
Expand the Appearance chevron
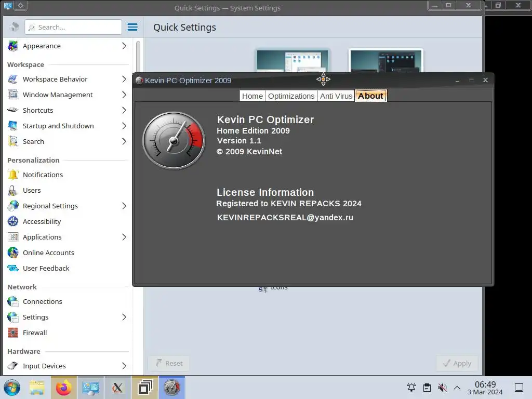click(x=124, y=46)
